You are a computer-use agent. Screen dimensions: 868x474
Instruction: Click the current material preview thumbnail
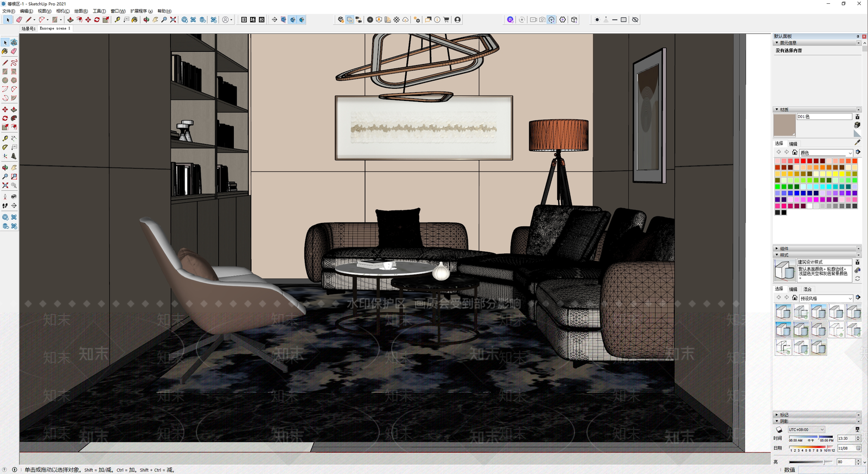(x=784, y=125)
